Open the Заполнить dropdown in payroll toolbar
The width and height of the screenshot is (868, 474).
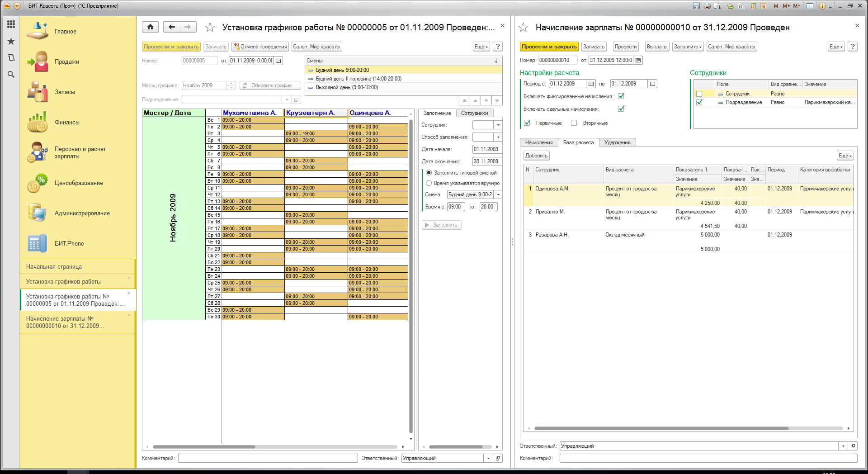click(x=688, y=47)
